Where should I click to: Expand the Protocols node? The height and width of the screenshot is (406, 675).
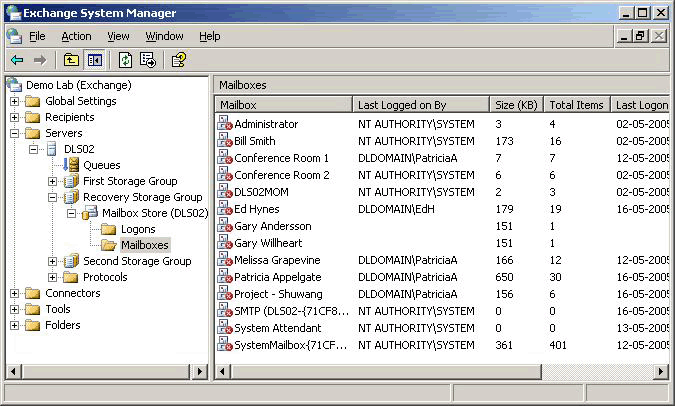point(52,277)
